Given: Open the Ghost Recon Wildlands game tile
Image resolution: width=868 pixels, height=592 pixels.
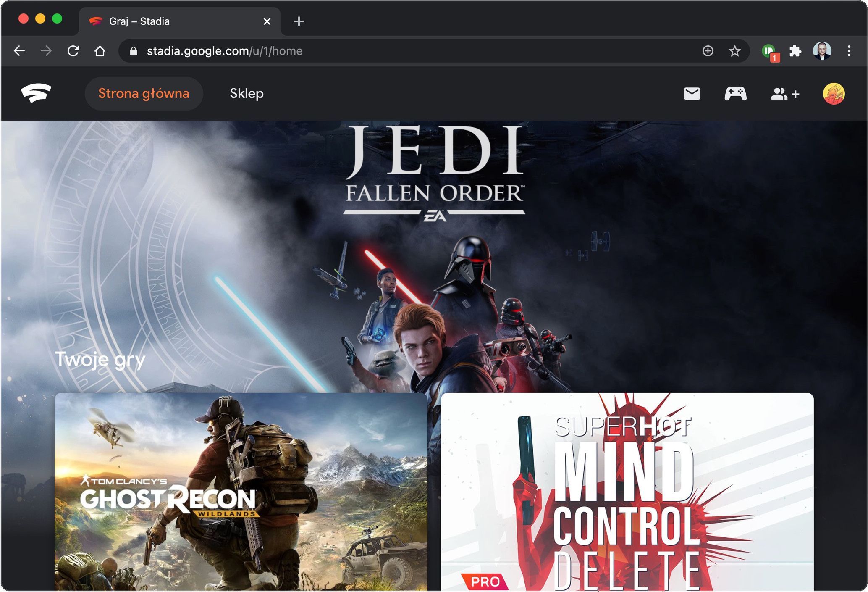Looking at the screenshot, I should [241, 492].
